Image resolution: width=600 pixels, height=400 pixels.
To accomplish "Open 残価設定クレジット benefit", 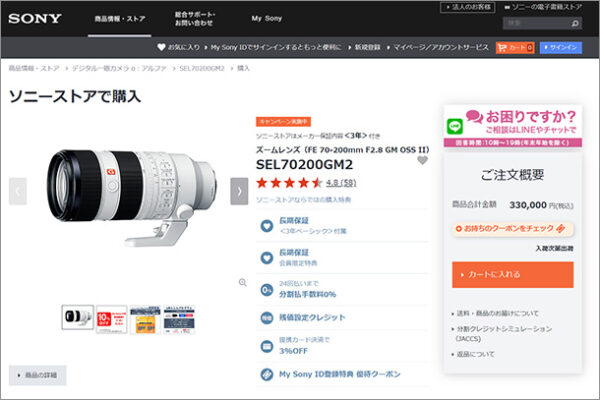I will (x=342, y=317).
